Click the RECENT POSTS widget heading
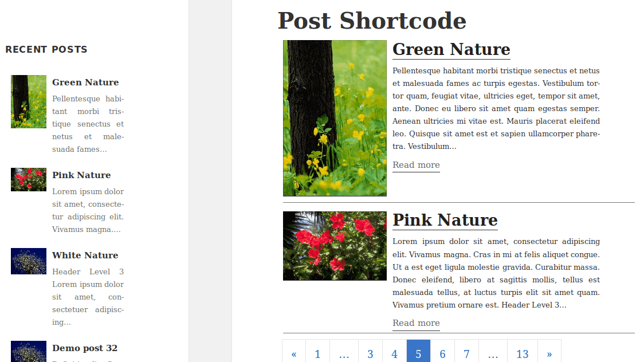This screenshot has height=362, width=644. [x=46, y=49]
